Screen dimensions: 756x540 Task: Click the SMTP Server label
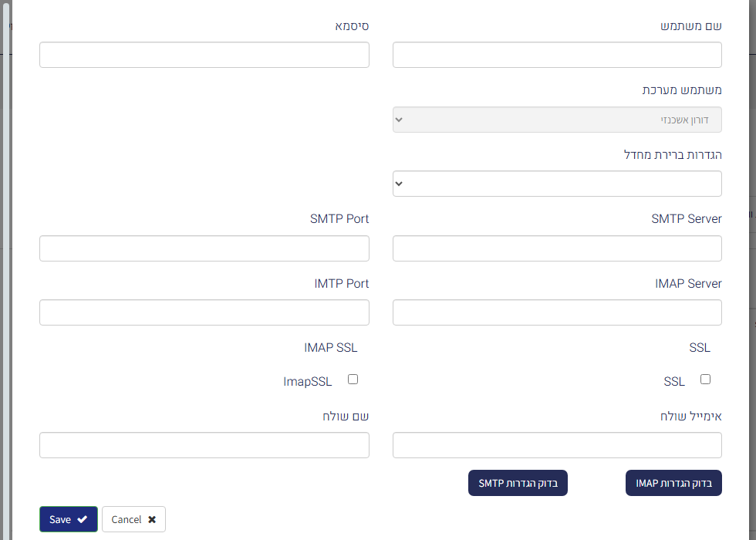(x=687, y=219)
